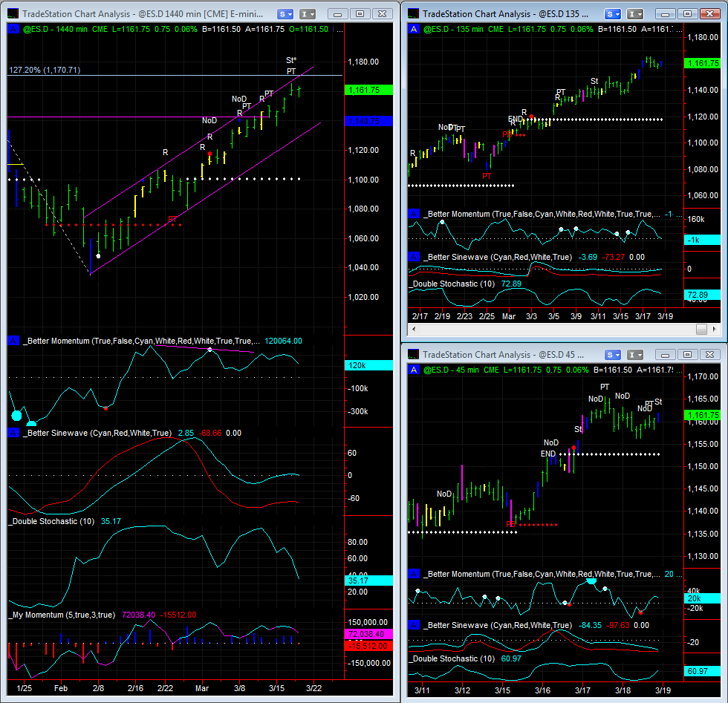Click the blue A status icon beside @ES.D - 135 min
This screenshot has height=703, width=728.
coord(414,29)
